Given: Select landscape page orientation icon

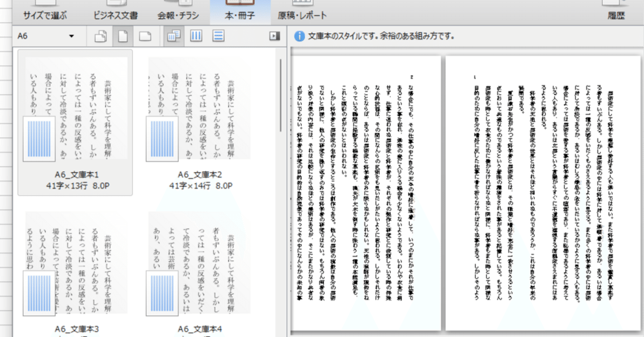Looking at the screenshot, I should (145, 36).
